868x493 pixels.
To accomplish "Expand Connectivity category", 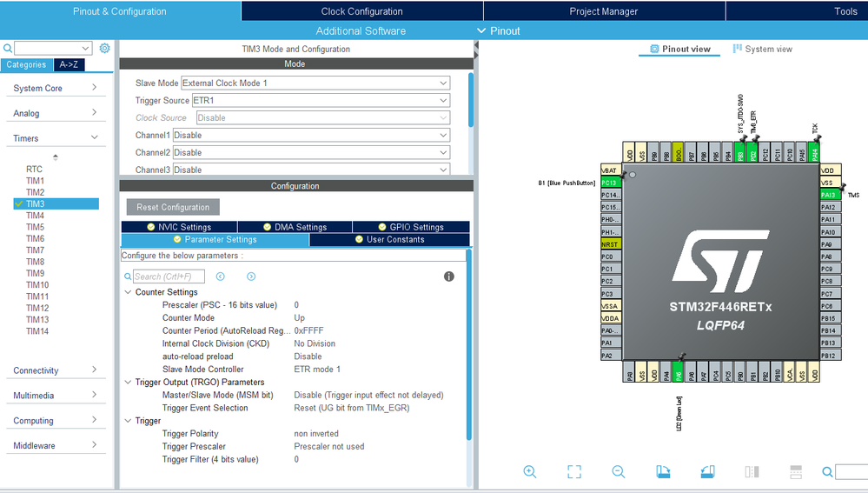I will (56, 370).
